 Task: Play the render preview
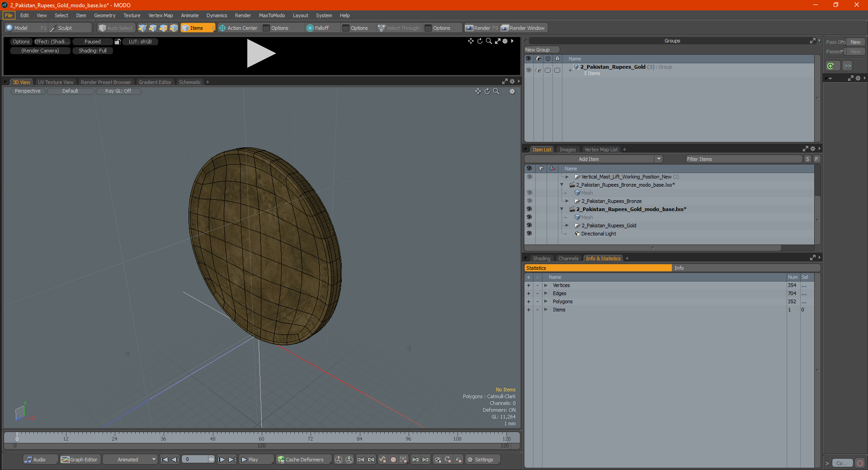(261, 53)
